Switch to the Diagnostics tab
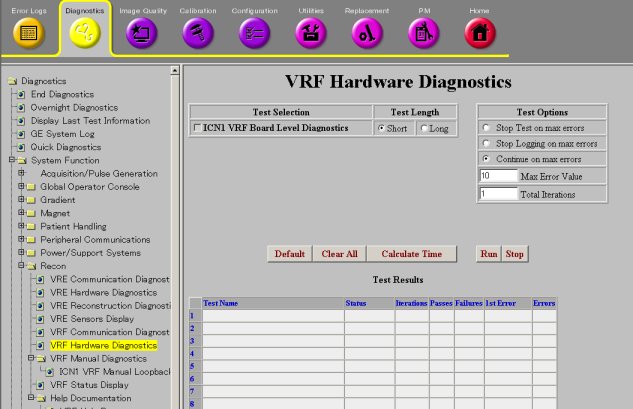This screenshot has height=409, width=633. tap(85, 32)
